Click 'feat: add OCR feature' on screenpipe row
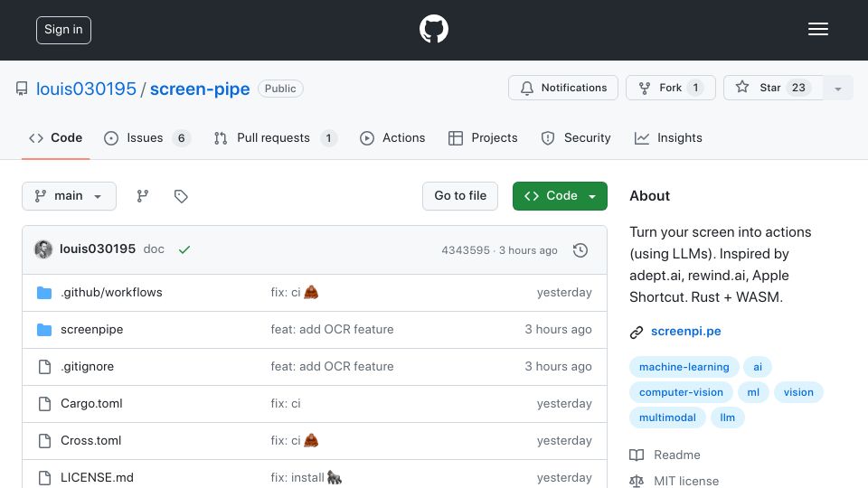This screenshot has width=868, height=488. click(x=332, y=329)
